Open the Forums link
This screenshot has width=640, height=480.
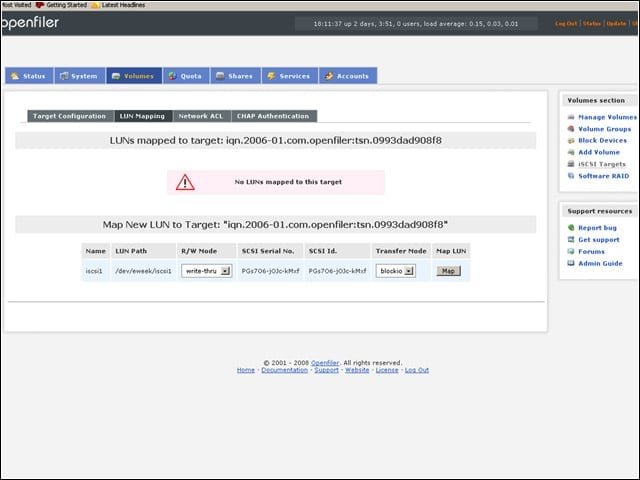591,251
